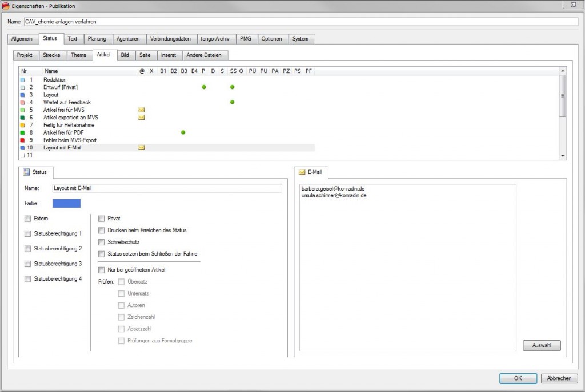Check Nur bei geöffnetem Artikel option

point(102,269)
